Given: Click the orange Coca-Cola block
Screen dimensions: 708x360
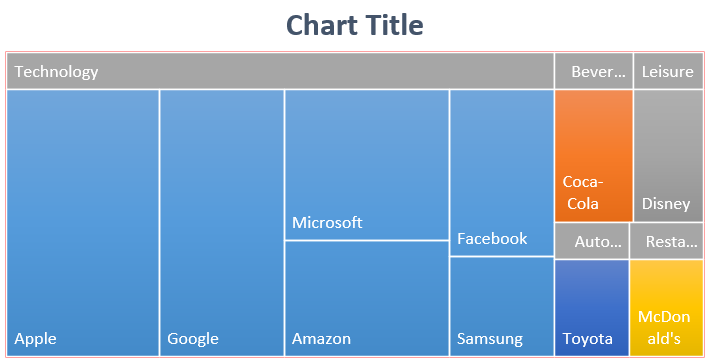Looking at the screenshot, I should (593, 155).
